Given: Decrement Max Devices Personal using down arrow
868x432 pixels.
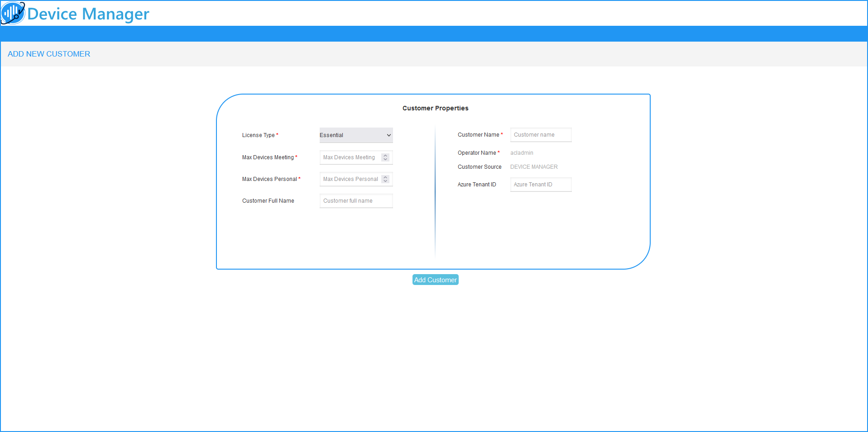Looking at the screenshot, I should [x=385, y=181].
